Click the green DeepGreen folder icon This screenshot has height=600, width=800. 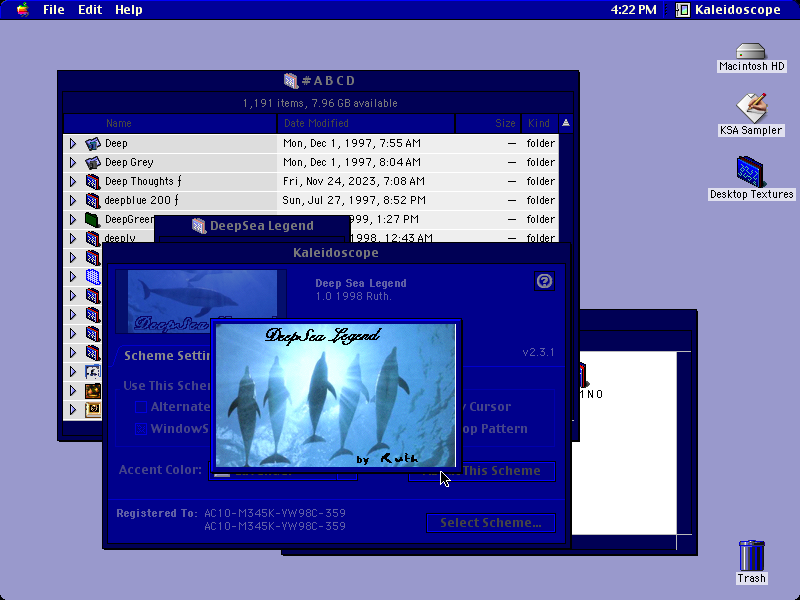point(92,219)
